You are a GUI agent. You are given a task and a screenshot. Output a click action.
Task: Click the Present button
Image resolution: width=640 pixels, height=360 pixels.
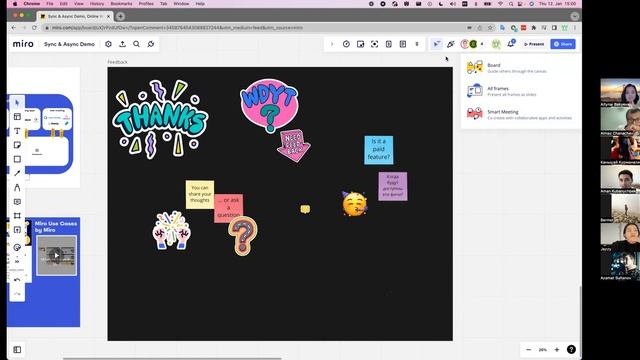[534, 44]
